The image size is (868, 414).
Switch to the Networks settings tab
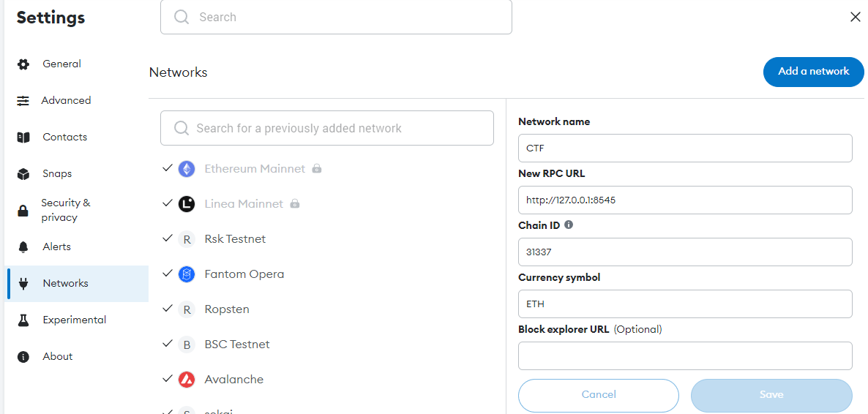tap(76, 283)
